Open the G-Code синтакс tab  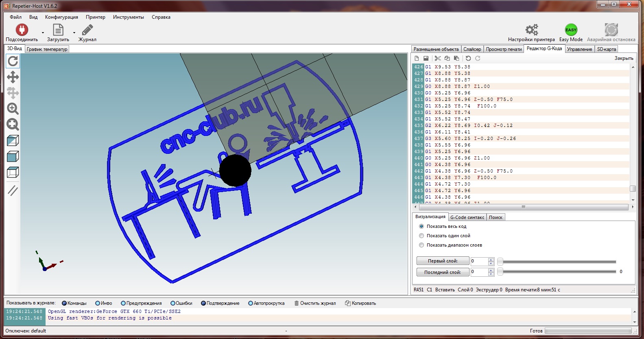(x=467, y=217)
